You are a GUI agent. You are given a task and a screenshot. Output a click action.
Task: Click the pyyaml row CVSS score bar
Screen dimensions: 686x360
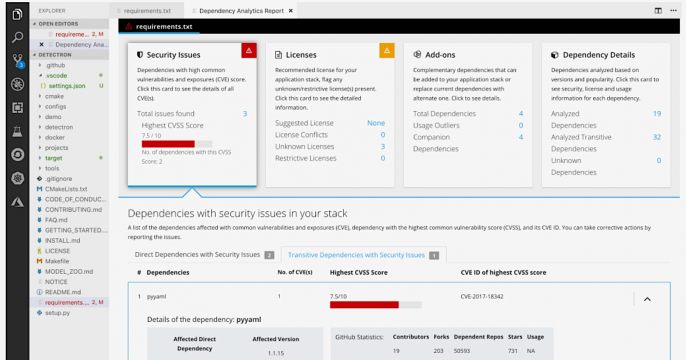point(375,304)
